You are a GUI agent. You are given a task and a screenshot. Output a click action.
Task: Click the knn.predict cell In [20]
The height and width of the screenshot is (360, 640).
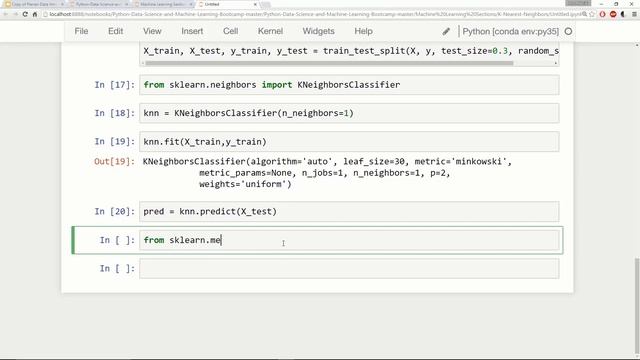pos(349,211)
